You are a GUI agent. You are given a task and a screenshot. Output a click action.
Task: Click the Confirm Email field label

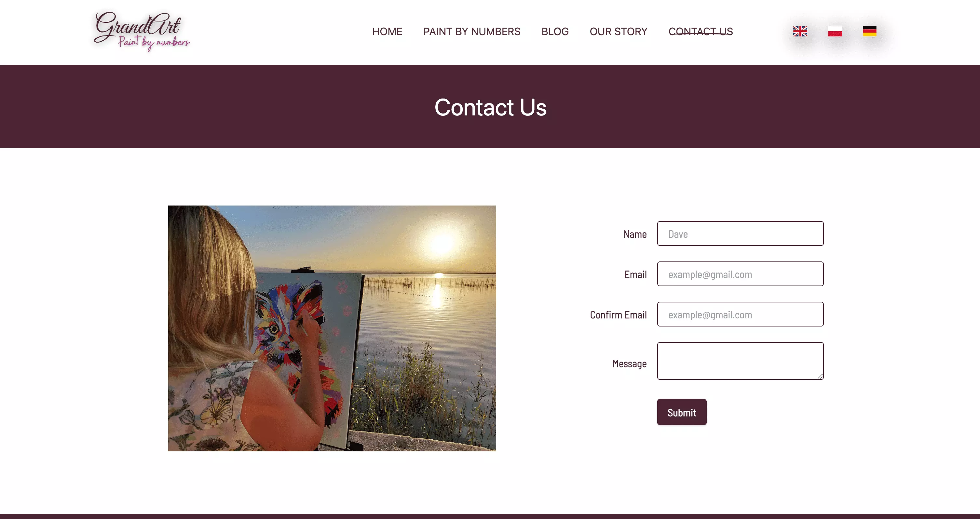pos(618,315)
